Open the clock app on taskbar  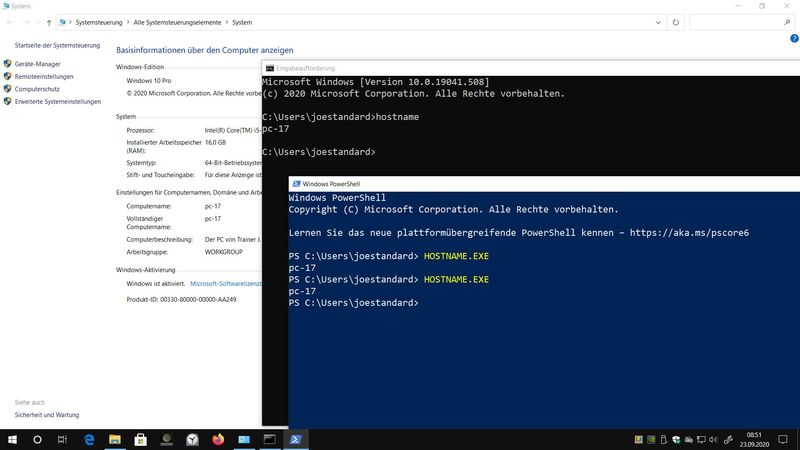click(x=192, y=439)
